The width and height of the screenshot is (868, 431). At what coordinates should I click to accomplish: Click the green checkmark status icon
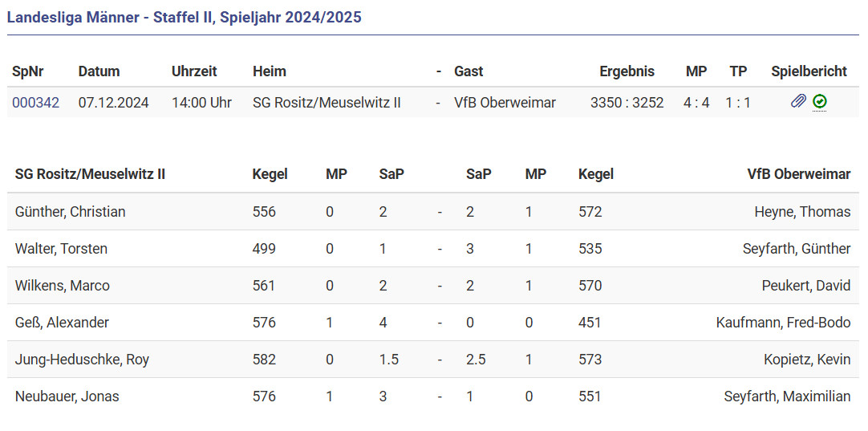(819, 102)
